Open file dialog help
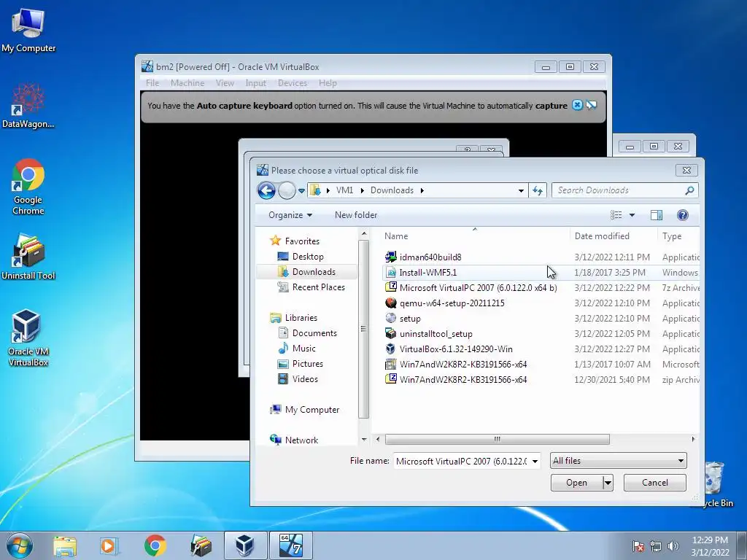This screenshot has height=560, width=747. tap(683, 215)
